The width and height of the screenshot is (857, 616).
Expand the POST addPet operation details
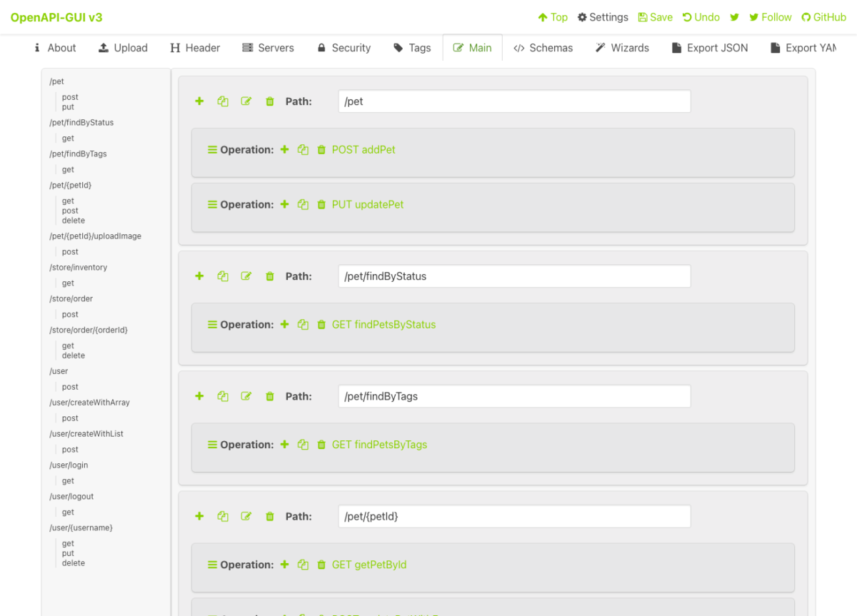pyautogui.click(x=364, y=150)
